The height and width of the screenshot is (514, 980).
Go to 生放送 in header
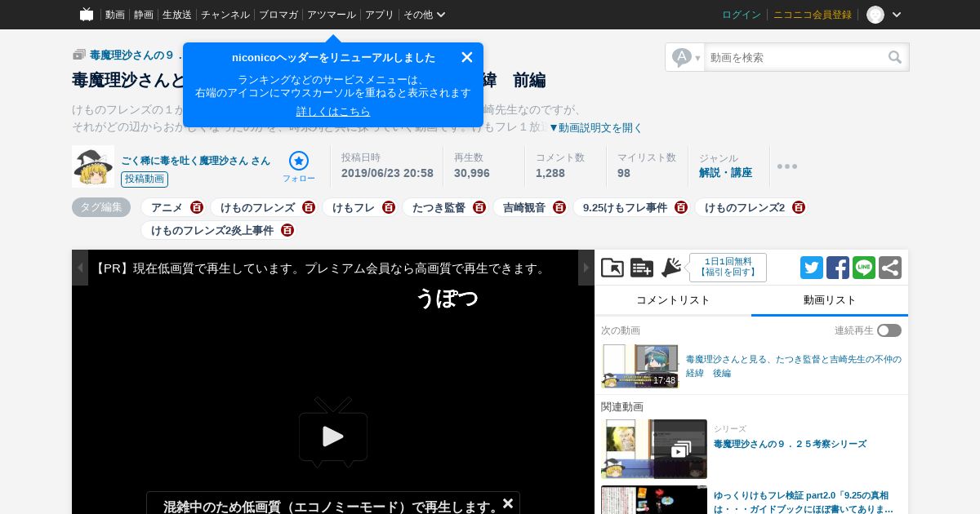tap(177, 15)
